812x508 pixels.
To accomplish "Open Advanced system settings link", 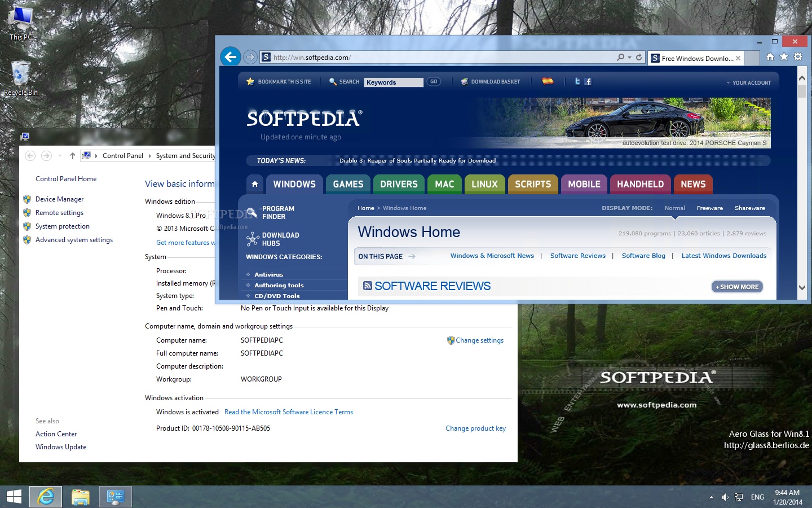I will point(74,240).
